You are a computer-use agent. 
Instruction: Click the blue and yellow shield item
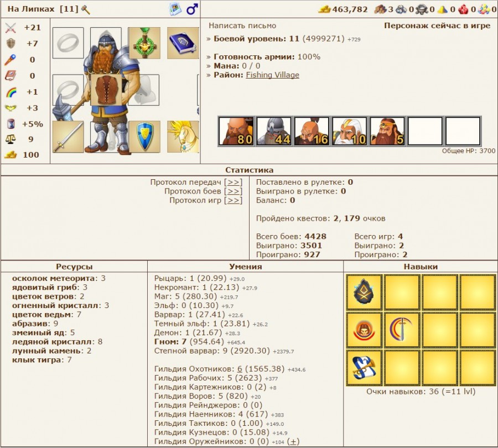pyautogui.click(x=144, y=137)
